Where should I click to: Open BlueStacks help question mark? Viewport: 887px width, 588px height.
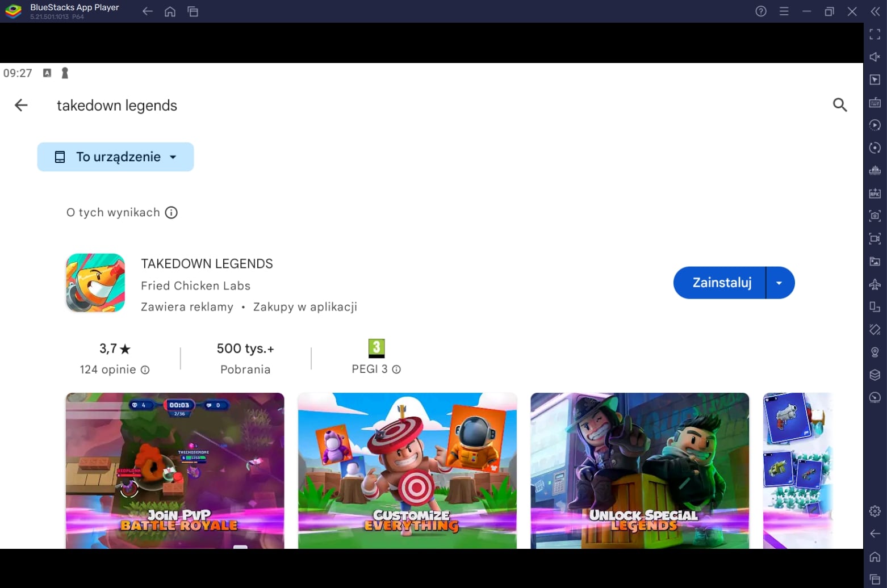(x=761, y=11)
